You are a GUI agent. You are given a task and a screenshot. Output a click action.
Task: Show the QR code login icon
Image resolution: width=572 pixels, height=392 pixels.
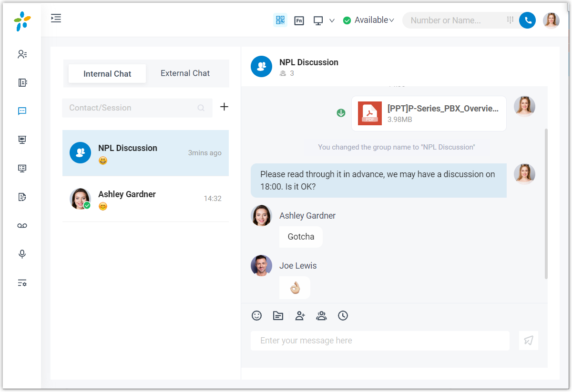point(280,20)
